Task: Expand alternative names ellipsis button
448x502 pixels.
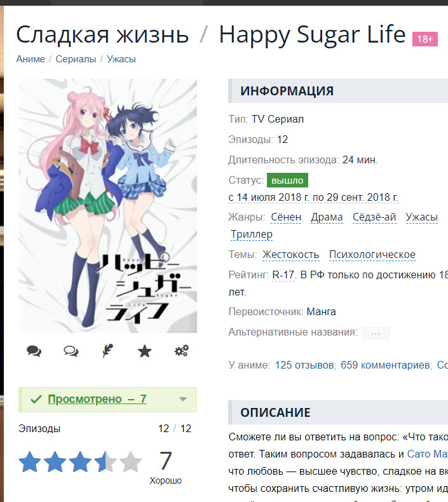Action: click(x=376, y=333)
